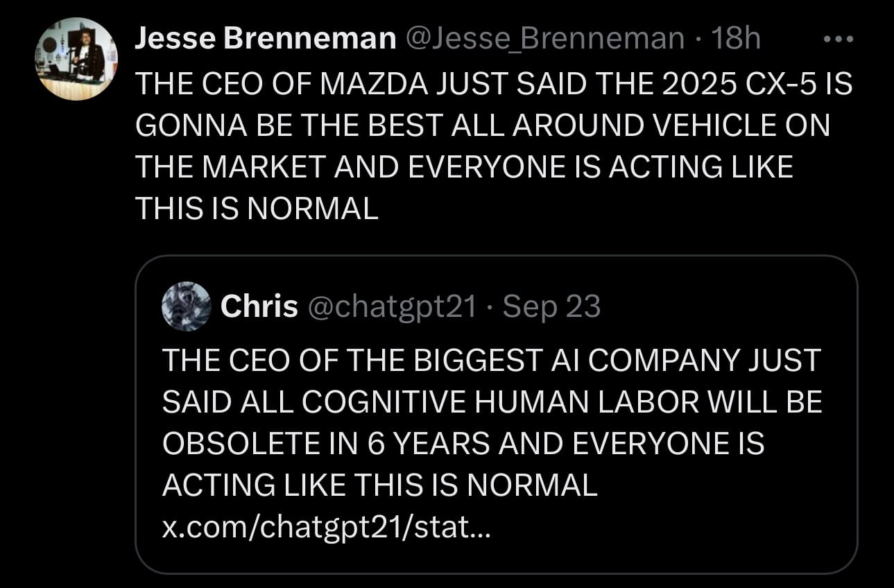
Task: Open the @chatgpt21 handle in quoted tweet
Action: pyautogui.click(x=393, y=306)
